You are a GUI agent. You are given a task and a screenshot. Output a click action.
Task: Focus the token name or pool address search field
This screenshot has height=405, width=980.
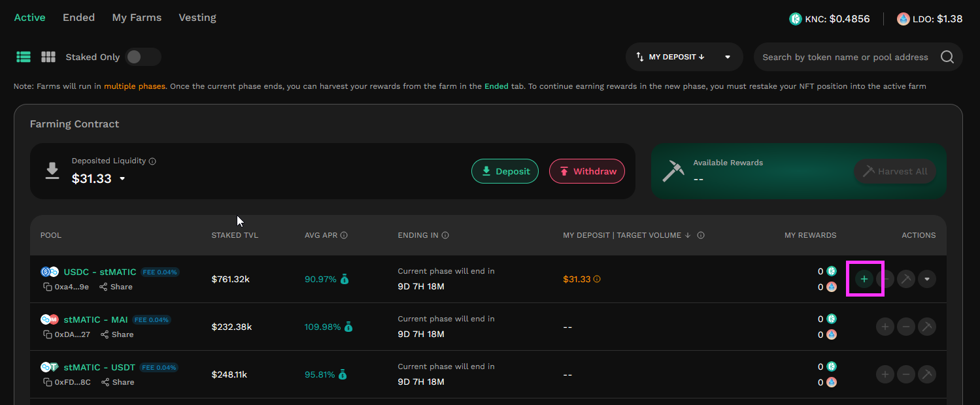(x=845, y=57)
